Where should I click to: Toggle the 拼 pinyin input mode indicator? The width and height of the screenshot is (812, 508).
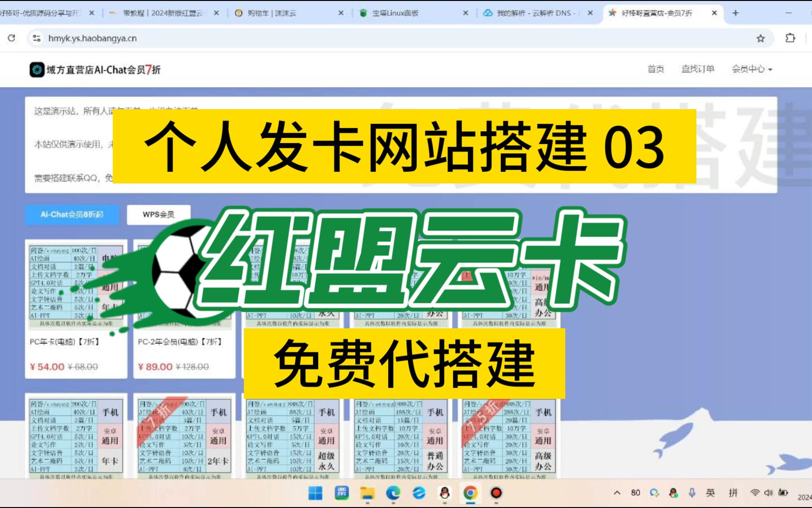733,492
